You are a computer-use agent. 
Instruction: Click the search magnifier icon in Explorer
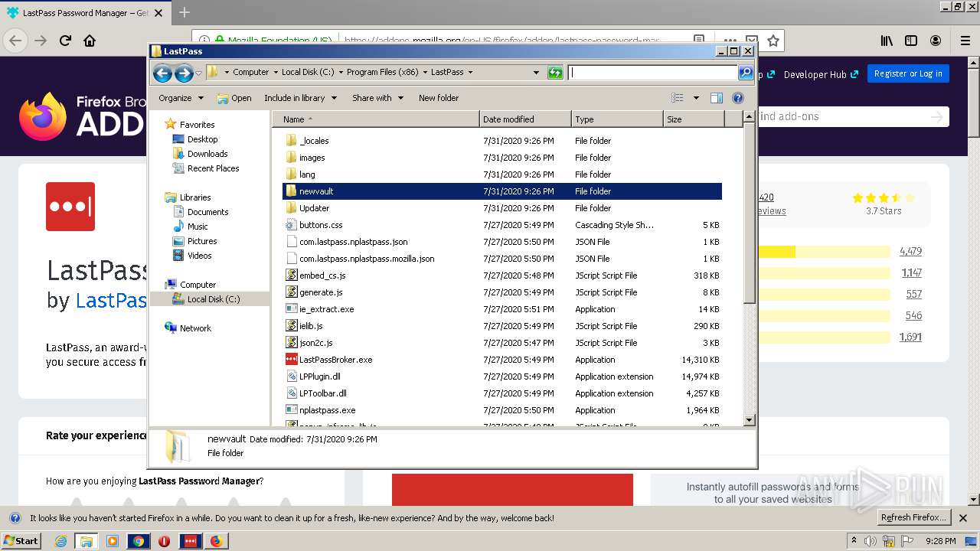pos(746,73)
